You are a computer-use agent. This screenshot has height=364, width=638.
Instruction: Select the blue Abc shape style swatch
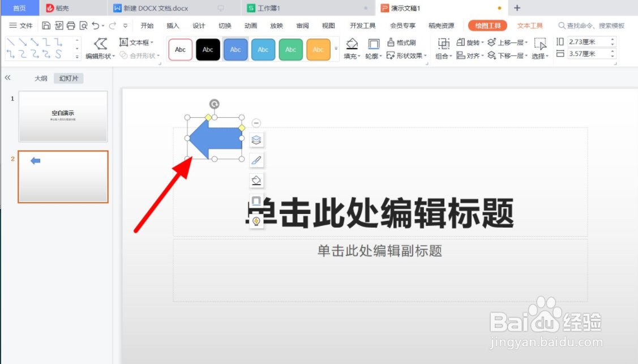(x=235, y=49)
